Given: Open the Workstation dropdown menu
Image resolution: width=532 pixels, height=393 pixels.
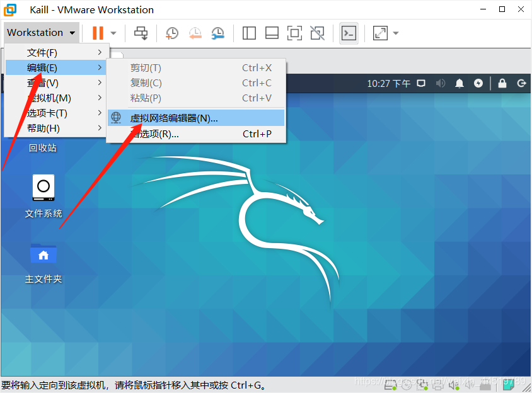Looking at the screenshot, I should 42,33.
